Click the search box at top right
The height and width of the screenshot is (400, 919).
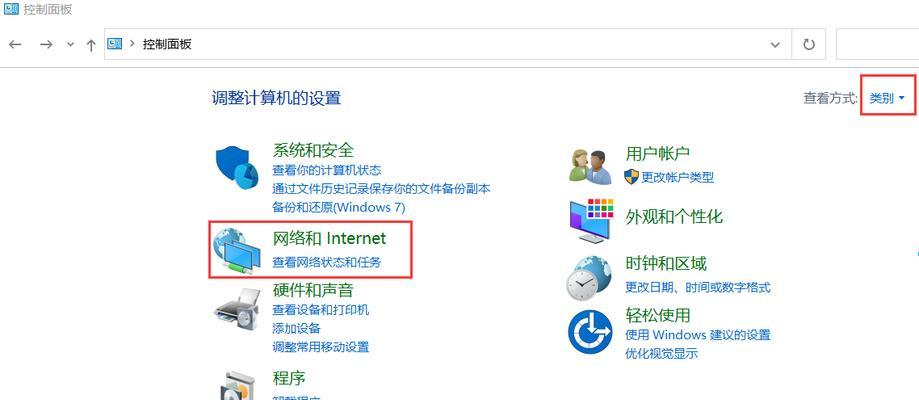click(x=877, y=44)
